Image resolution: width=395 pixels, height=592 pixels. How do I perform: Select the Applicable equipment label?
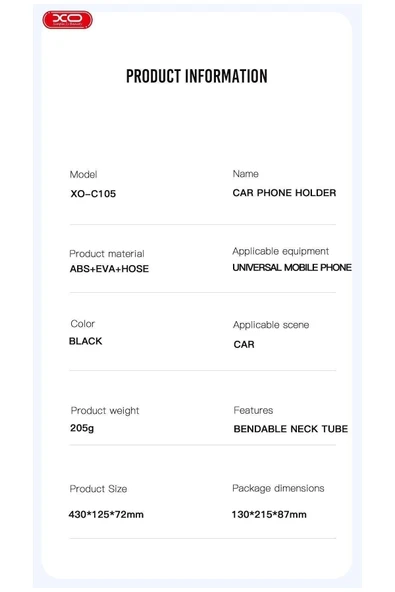pyautogui.click(x=281, y=251)
